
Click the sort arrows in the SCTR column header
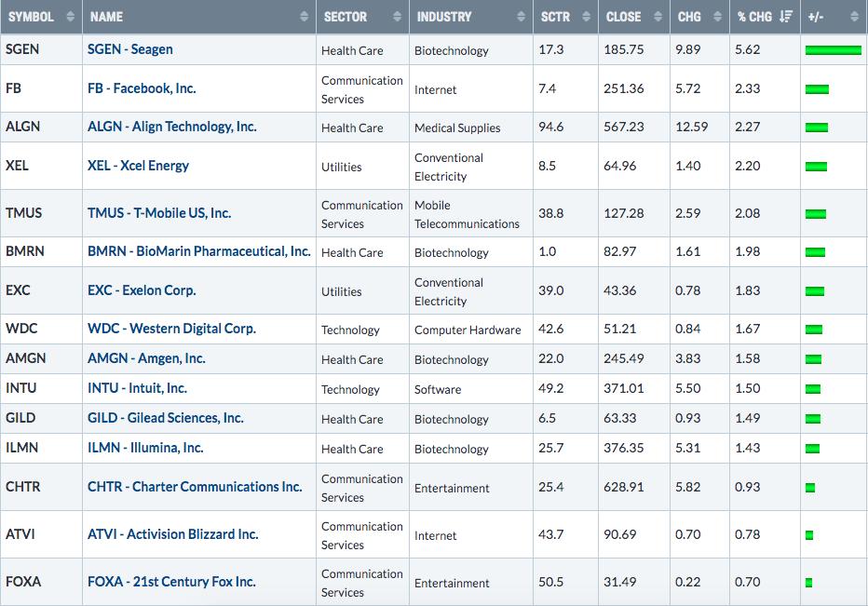(x=586, y=17)
